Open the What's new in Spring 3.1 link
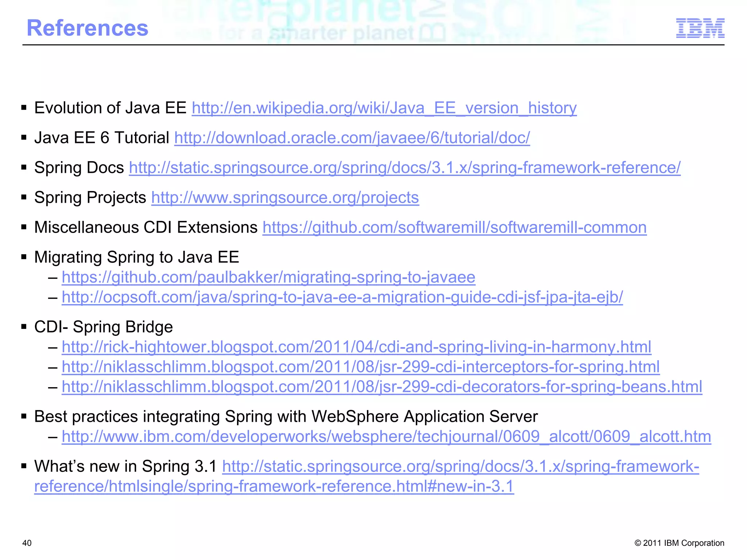Image resolution: width=747 pixels, height=560 pixels. 460,467
